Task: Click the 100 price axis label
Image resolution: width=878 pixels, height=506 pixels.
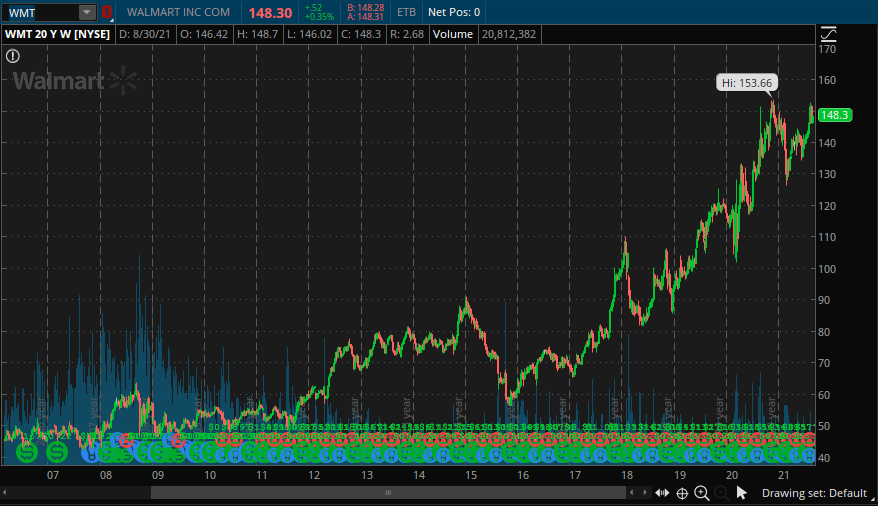Action: 827,269
